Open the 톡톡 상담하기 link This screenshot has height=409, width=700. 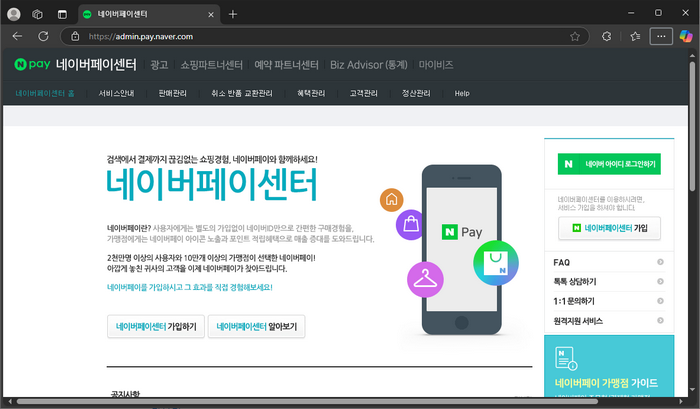click(575, 282)
